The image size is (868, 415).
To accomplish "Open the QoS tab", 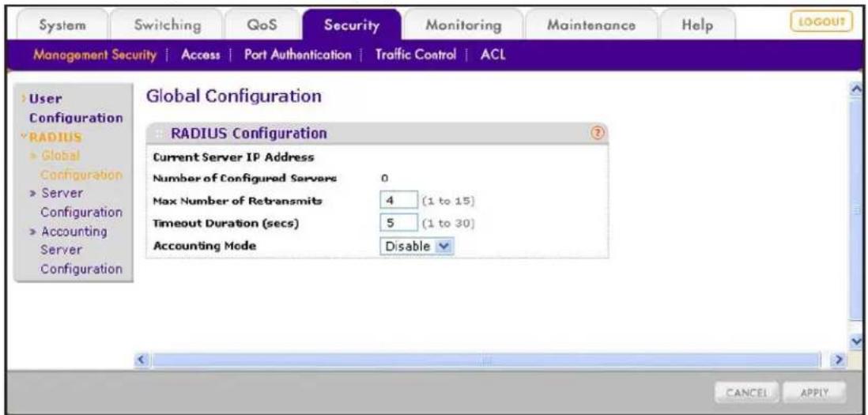I will click(263, 25).
